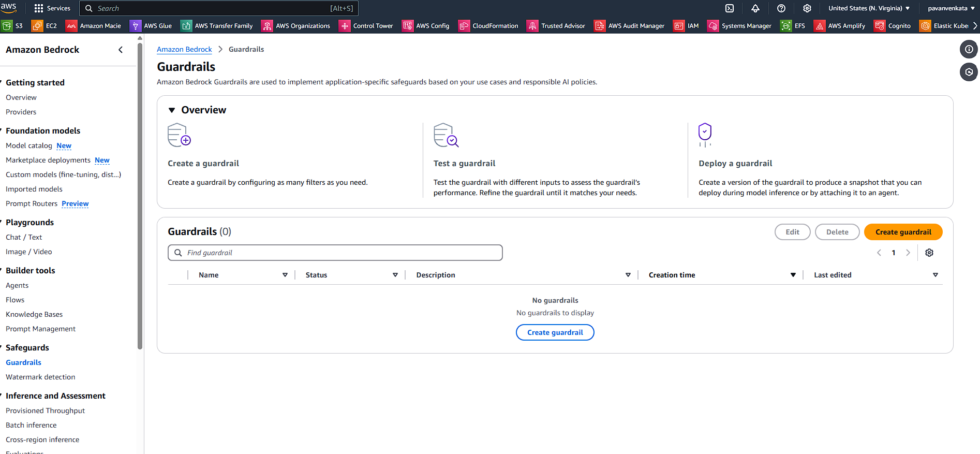This screenshot has height=454, width=980.
Task: Open Knowledge Bases page
Action: tap(34, 314)
